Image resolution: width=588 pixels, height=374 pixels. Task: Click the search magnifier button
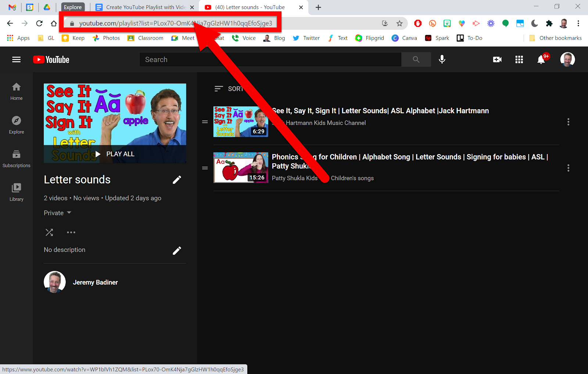(416, 60)
